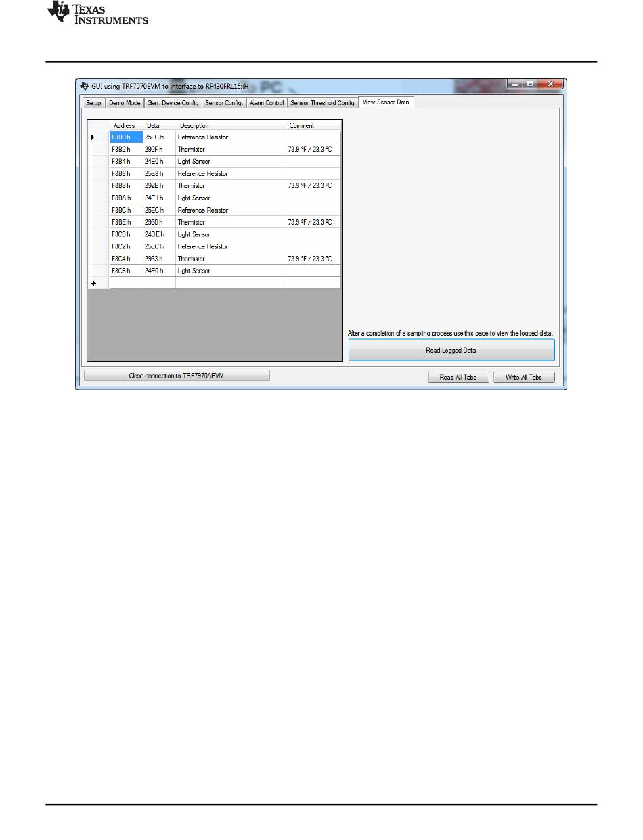Screen dimensions: 643x840
Task: Select the F8B0 h address cell
Action: tap(127, 137)
